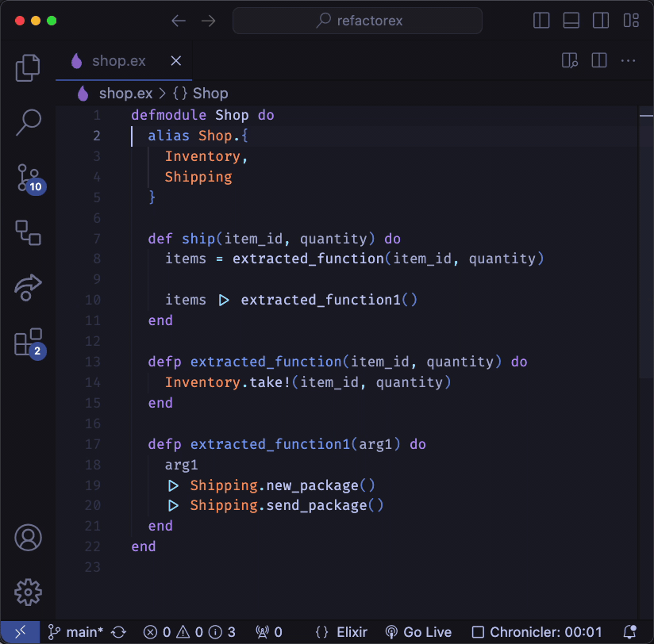The height and width of the screenshot is (644, 654).
Task: Open the Run and Debug view
Action: coord(28,232)
